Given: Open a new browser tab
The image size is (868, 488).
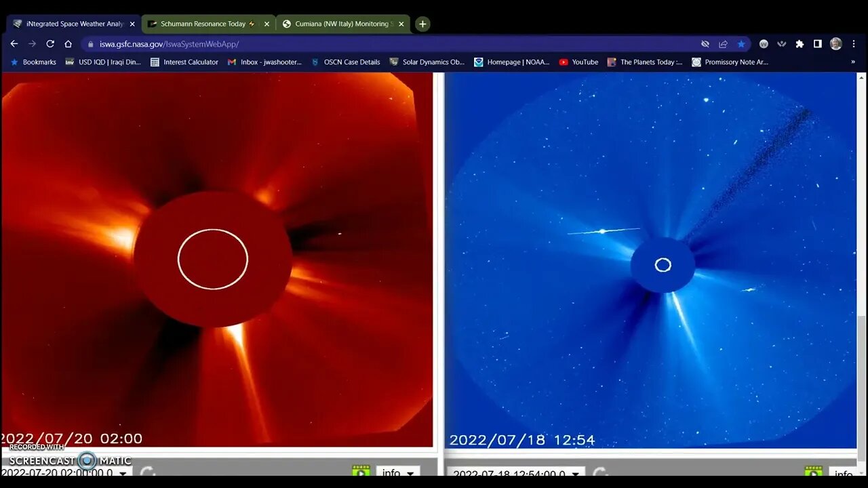Looking at the screenshot, I should click(x=422, y=24).
